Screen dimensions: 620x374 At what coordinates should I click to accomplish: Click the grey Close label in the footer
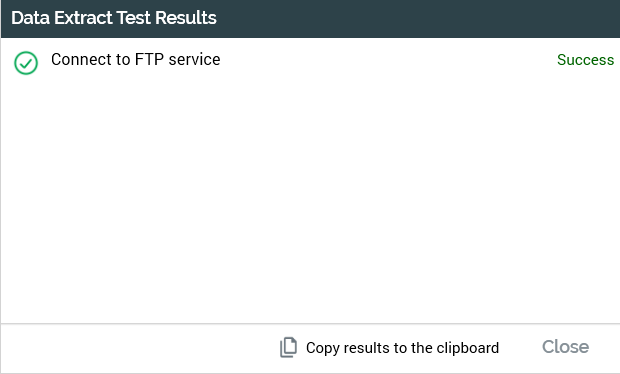(x=565, y=347)
